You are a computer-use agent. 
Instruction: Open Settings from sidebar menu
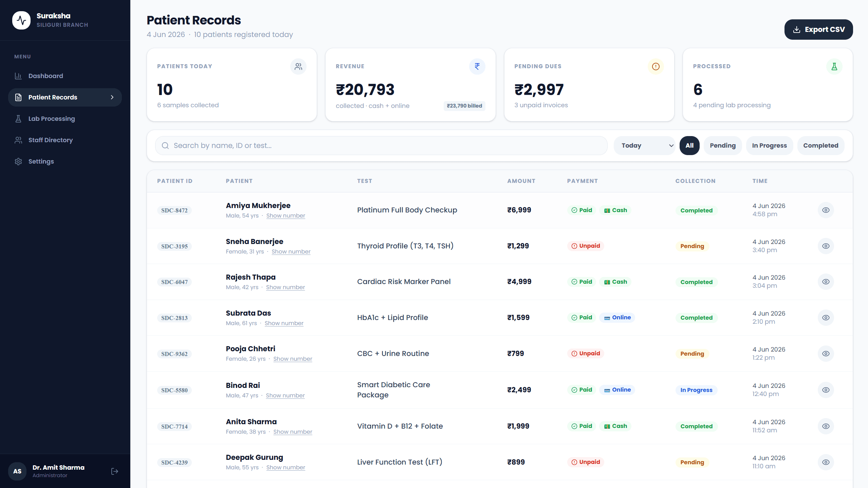[65, 162]
